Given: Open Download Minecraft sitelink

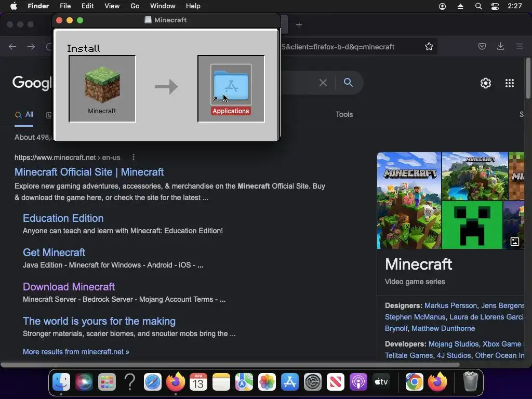Looking at the screenshot, I should [x=69, y=287].
